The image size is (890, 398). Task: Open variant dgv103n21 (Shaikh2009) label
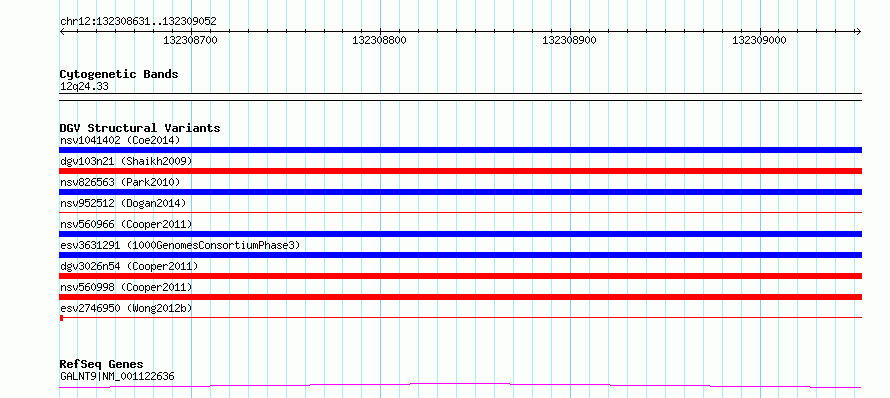[x=126, y=161]
